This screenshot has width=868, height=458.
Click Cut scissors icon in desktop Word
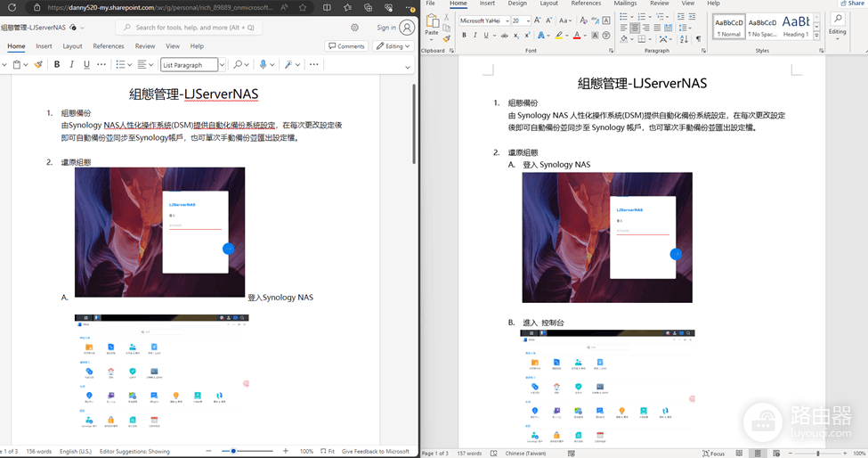coord(446,17)
